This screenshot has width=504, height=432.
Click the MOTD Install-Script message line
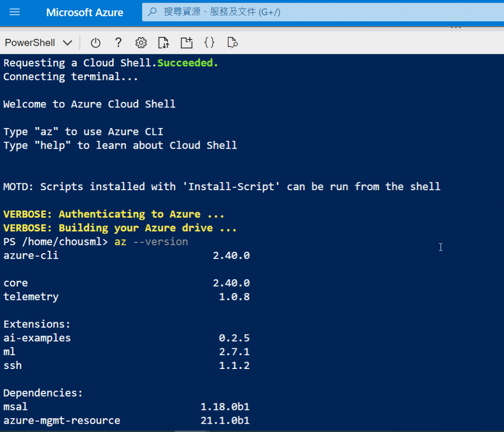(222, 187)
